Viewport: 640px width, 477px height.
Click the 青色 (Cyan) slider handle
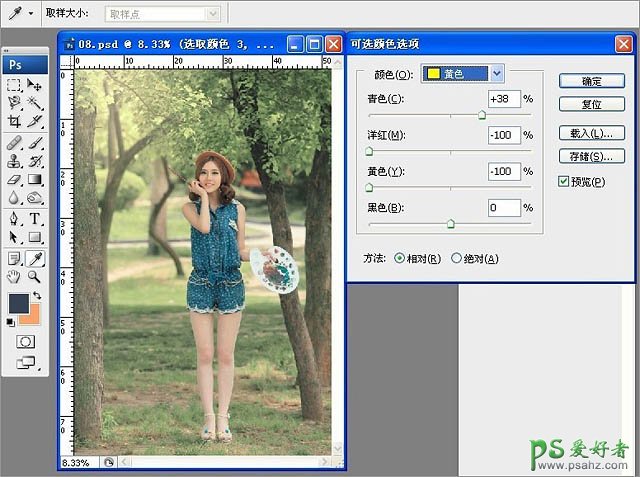point(482,115)
